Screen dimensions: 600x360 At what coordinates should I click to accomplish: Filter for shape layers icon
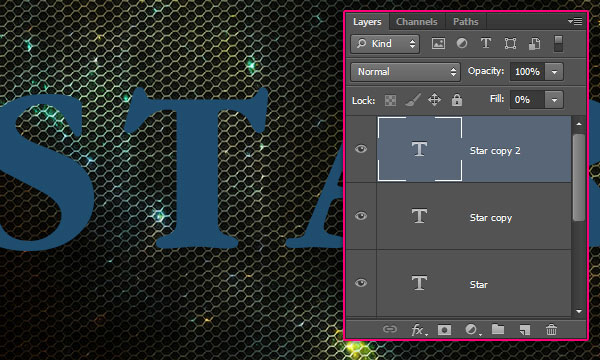coord(510,43)
